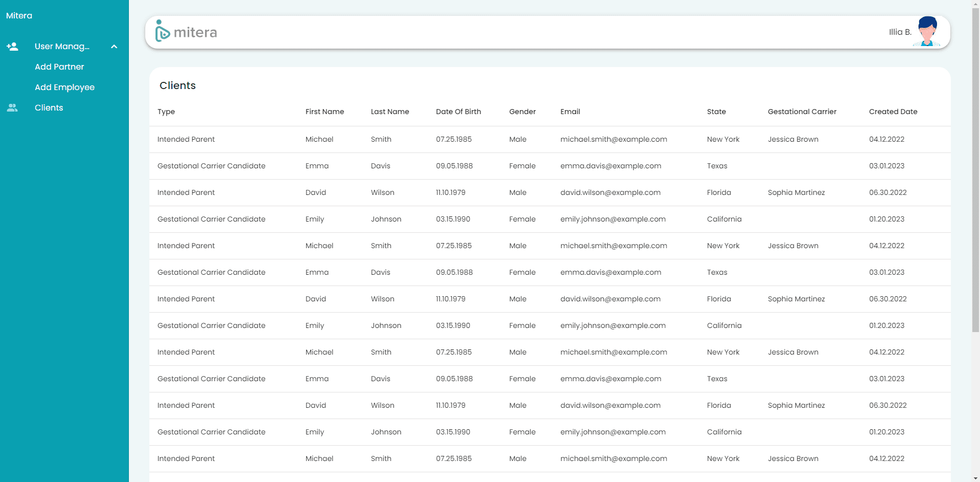This screenshot has height=482, width=980.
Task: Click the page vertical scrollbar thumb
Action: click(975, 169)
